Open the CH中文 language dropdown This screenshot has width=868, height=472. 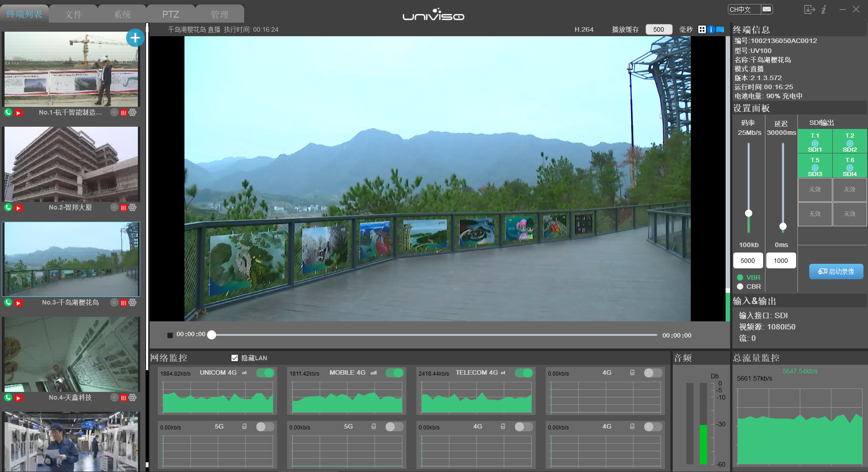[x=750, y=9]
